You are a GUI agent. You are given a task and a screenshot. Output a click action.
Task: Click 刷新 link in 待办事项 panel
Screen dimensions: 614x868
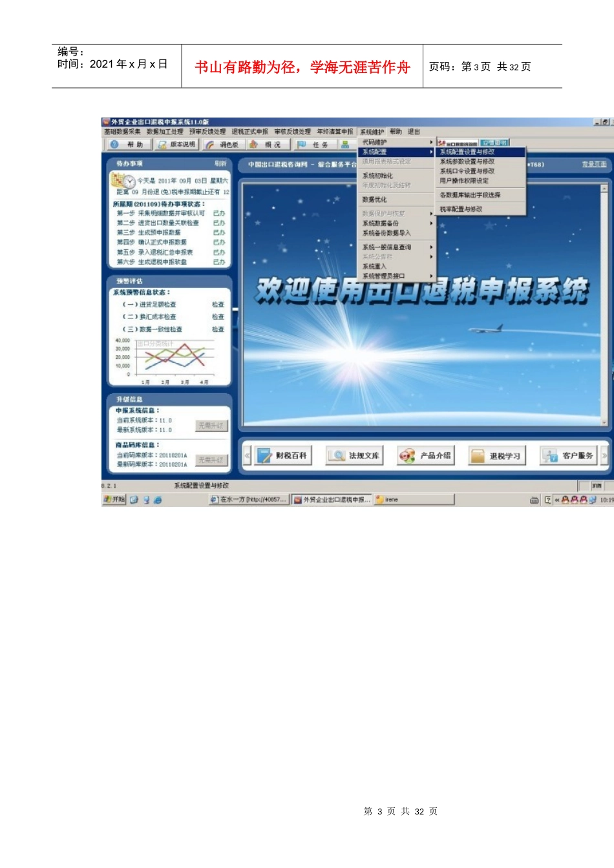[220, 164]
